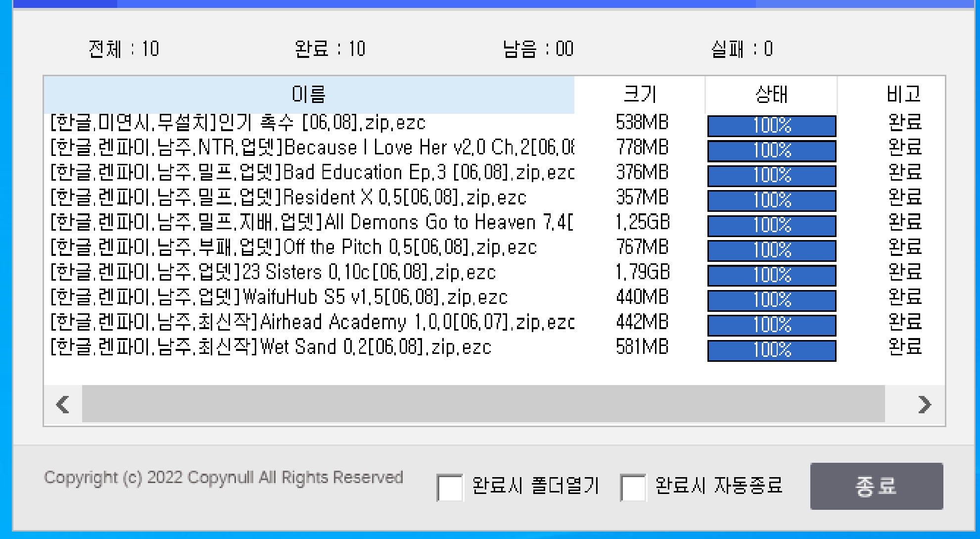980x539 pixels.
Task: Click the 상태 column header
Action: click(771, 95)
